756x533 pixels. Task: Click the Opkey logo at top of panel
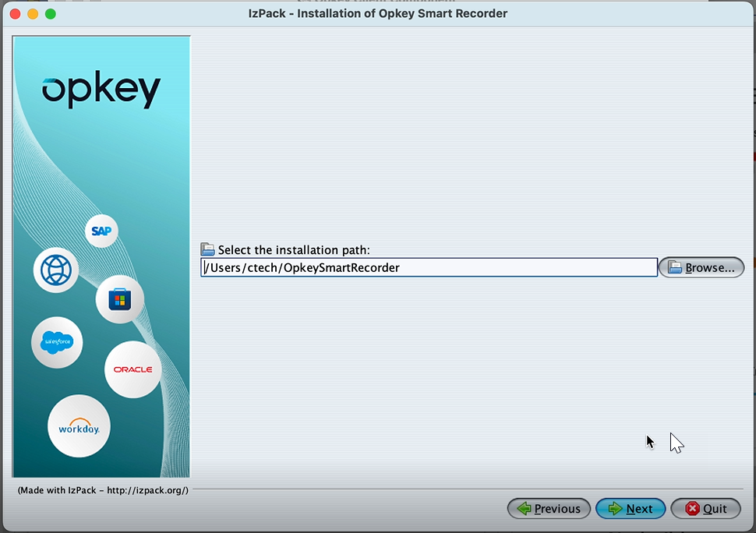click(x=101, y=89)
